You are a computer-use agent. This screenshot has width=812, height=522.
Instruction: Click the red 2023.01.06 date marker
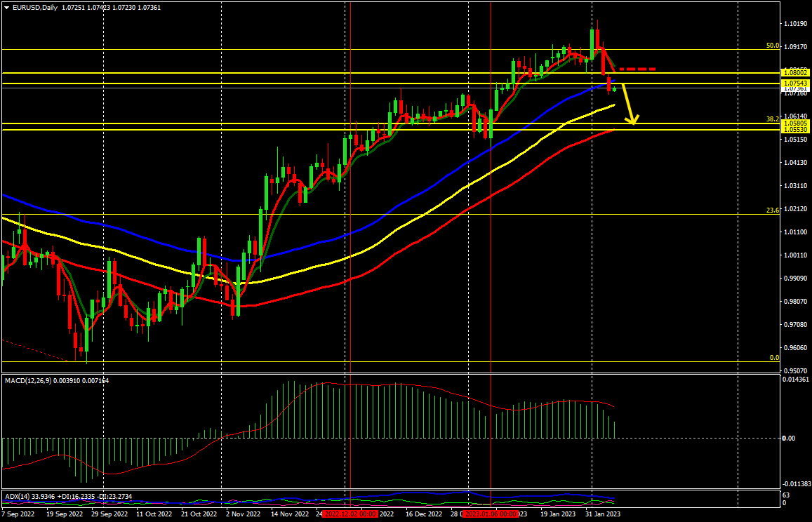pos(491,514)
